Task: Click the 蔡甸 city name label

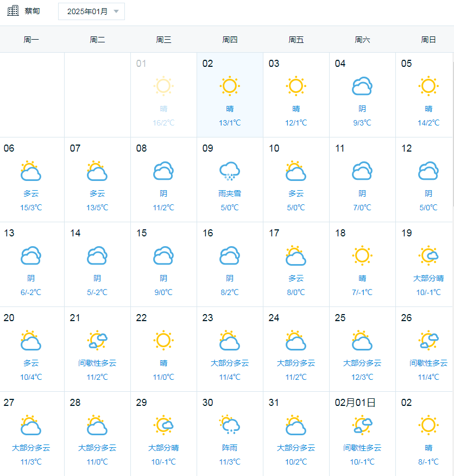Action: pyautogui.click(x=32, y=11)
